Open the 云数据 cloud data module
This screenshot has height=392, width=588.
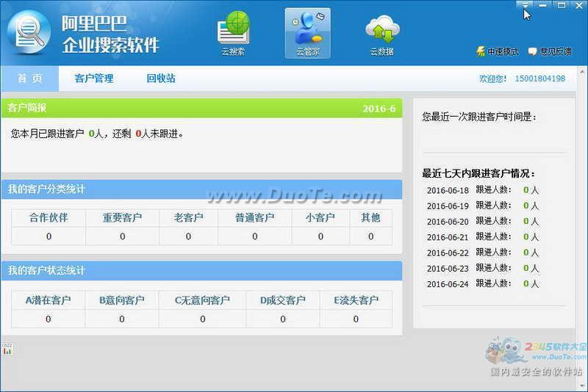381,33
